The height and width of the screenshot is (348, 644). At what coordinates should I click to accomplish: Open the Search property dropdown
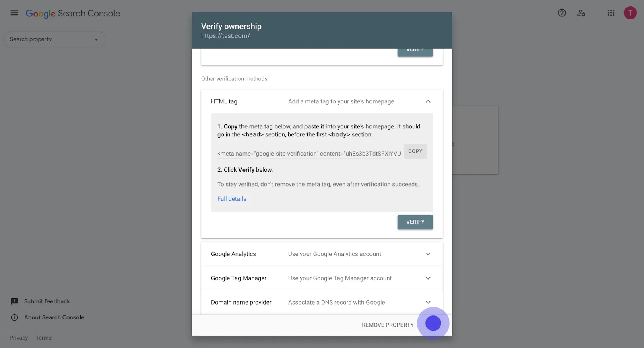coord(55,39)
